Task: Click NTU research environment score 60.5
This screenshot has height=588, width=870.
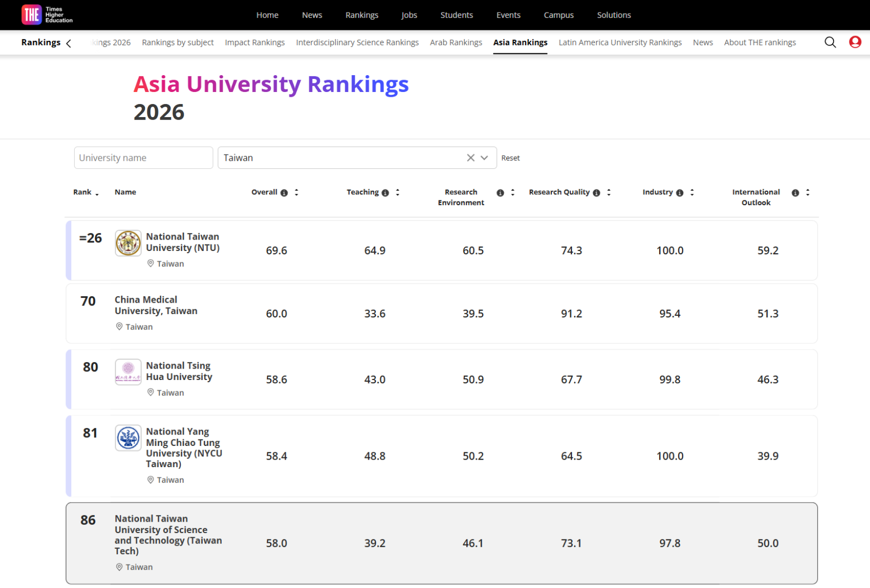Action: click(473, 250)
